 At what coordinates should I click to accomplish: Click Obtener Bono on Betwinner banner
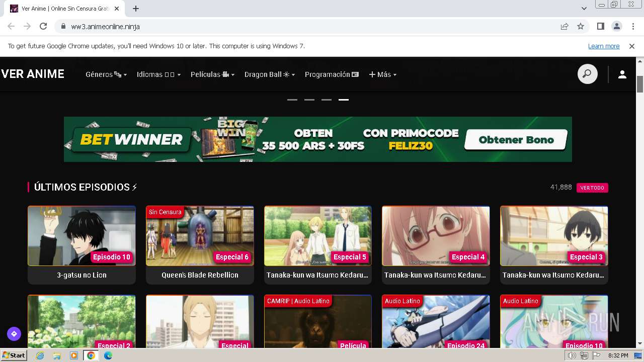[516, 140]
